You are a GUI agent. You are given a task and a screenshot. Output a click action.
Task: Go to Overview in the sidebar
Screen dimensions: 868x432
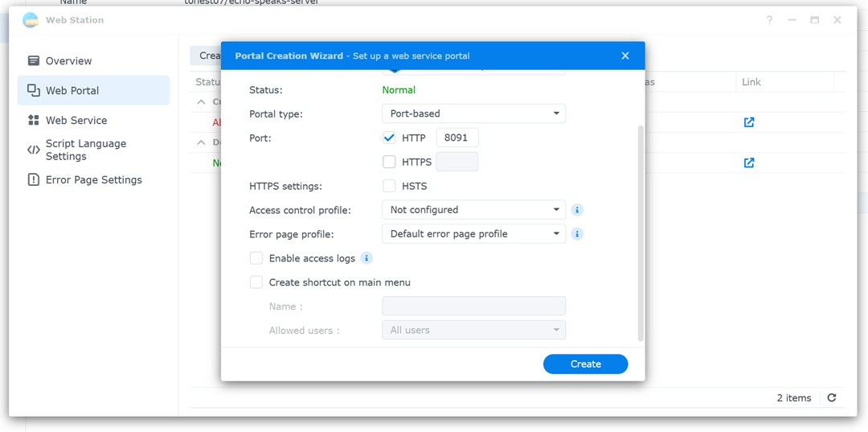(68, 61)
